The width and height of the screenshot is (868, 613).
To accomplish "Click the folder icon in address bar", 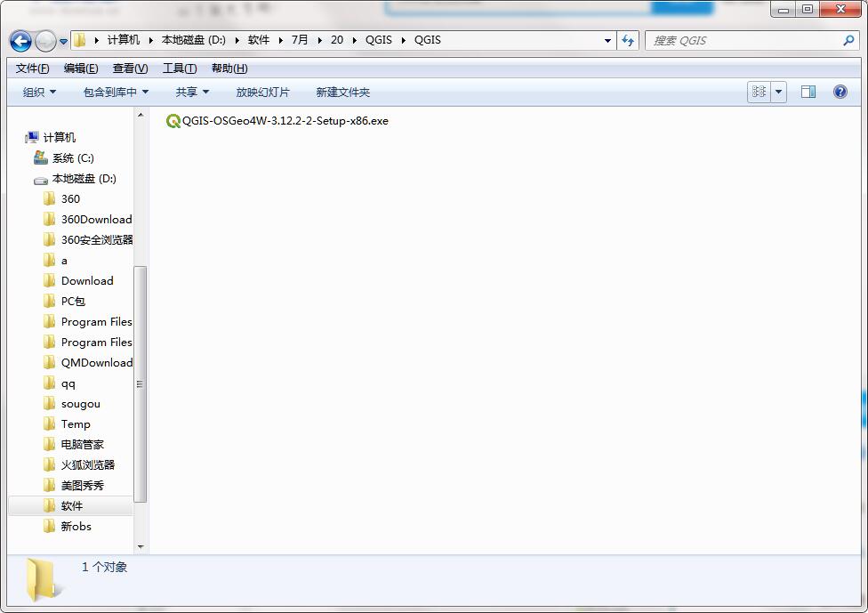I will coord(80,40).
